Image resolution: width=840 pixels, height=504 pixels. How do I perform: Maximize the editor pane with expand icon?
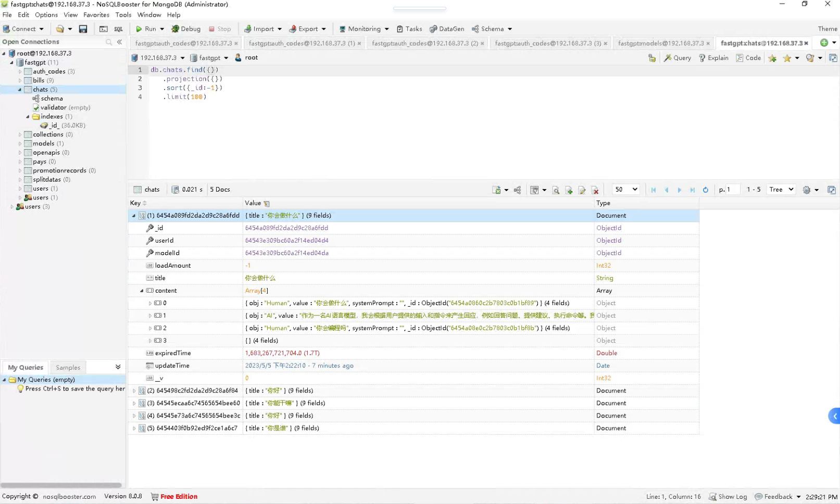coord(833,58)
